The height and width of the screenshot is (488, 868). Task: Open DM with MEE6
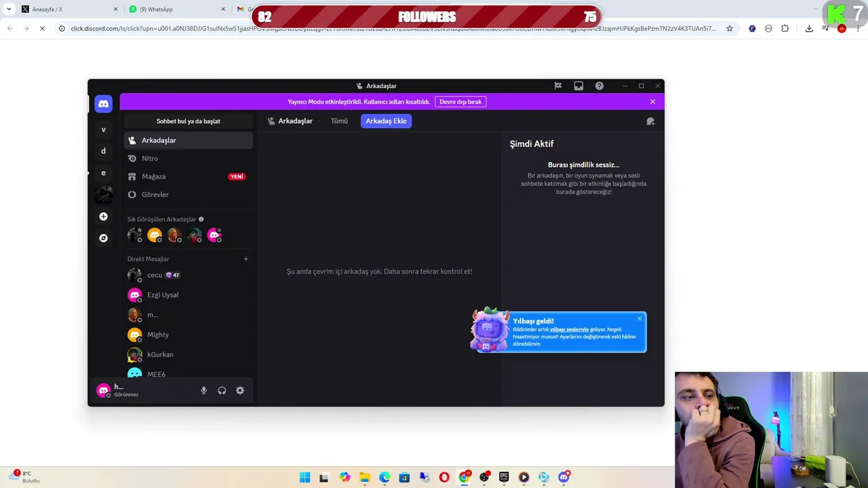[x=189, y=373]
